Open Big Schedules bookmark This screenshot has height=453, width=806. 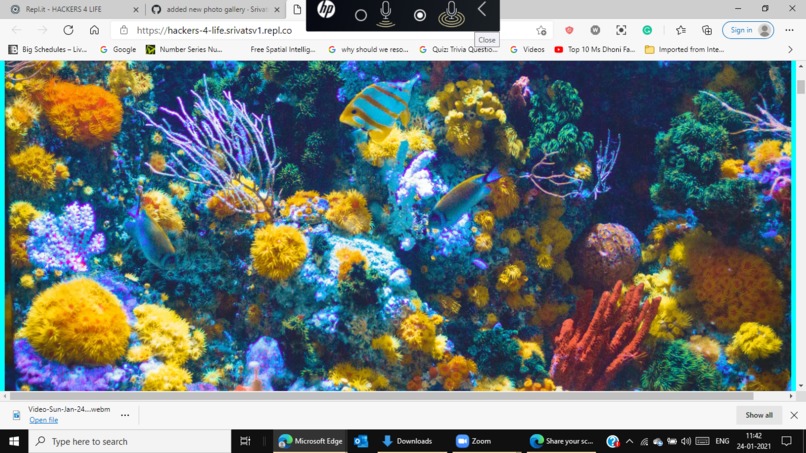(48, 49)
